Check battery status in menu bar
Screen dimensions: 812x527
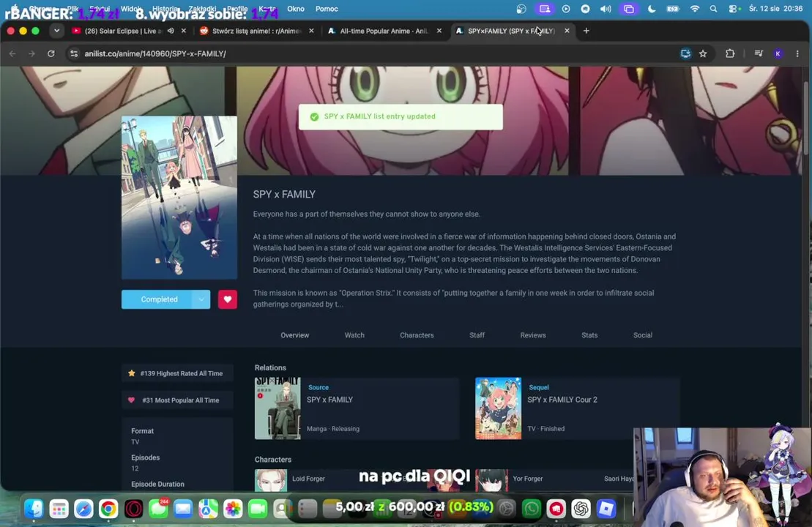click(673, 9)
